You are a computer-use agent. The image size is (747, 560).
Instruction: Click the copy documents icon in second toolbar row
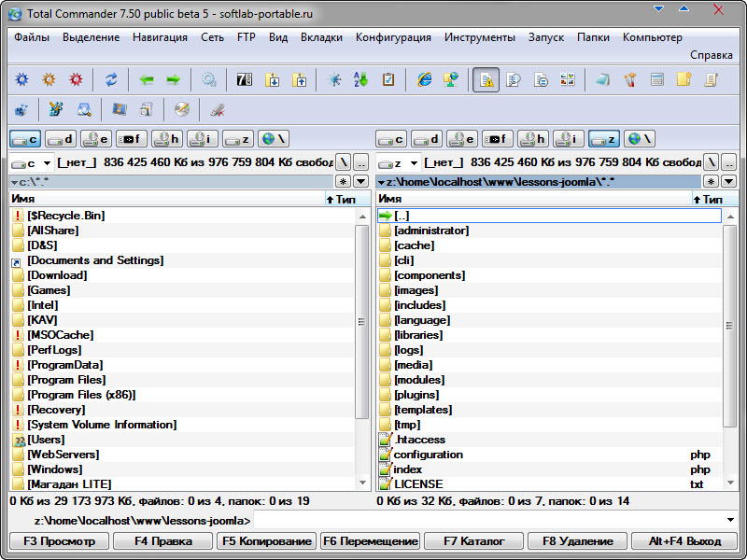(x=147, y=110)
